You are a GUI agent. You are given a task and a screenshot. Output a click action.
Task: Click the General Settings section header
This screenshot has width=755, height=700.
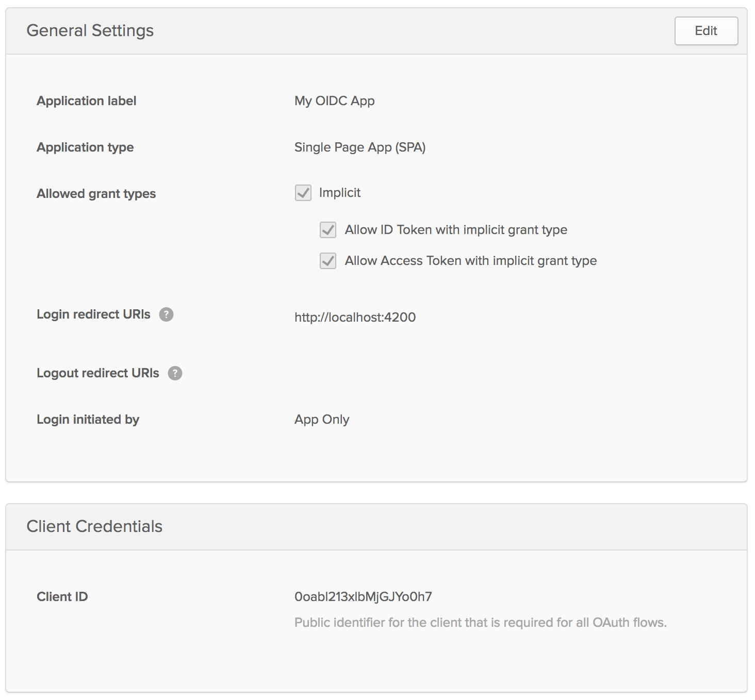coord(90,31)
